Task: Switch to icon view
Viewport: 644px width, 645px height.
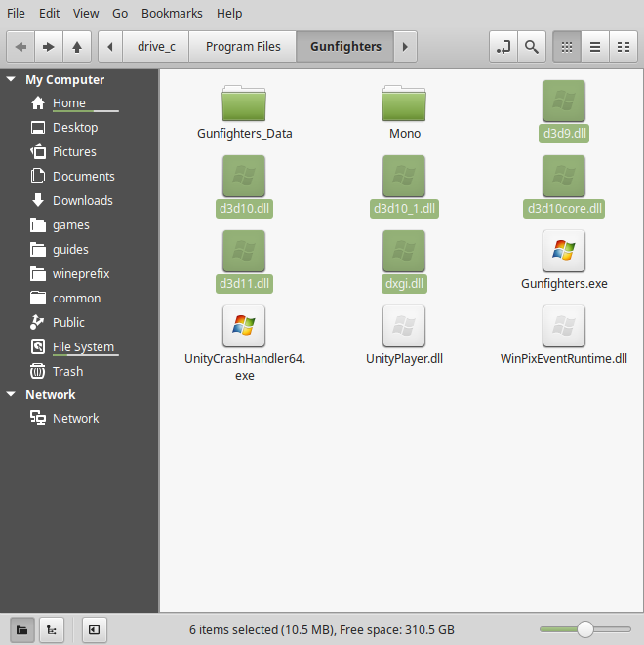Action: click(567, 47)
